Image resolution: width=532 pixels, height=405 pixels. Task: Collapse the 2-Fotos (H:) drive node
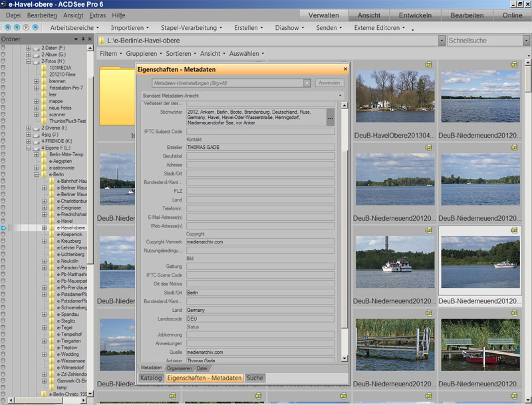click(x=28, y=61)
